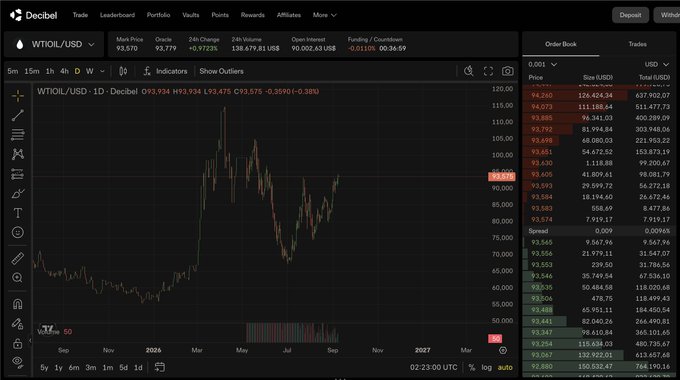Toggle auto scale on price axis
The width and height of the screenshot is (680, 380).
tap(505, 367)
